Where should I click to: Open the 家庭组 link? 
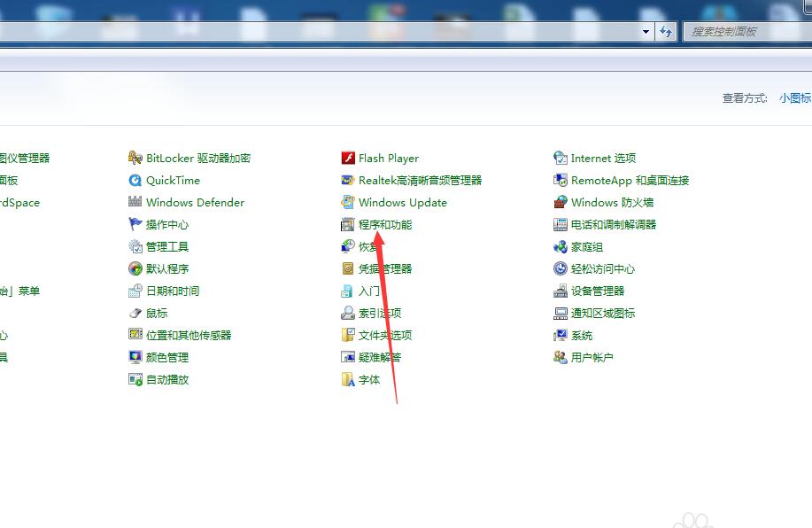tap(587, 247)
